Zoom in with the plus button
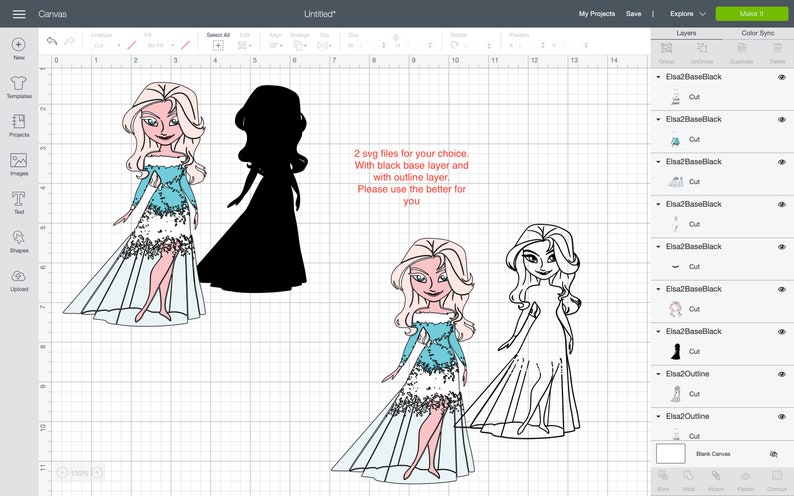 click(x=97, y=473)
